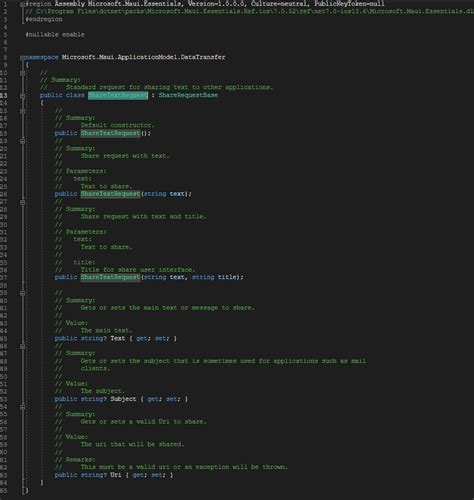Collapse the 'Share request with text' comment block
Viewport: 474px width, 500px height.
click(22, 141)
